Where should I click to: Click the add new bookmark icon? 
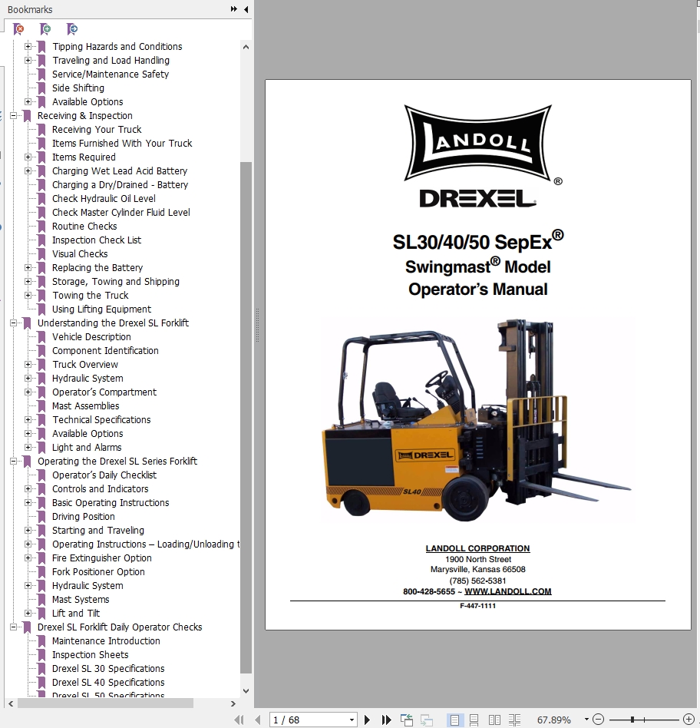pos(45,29)
